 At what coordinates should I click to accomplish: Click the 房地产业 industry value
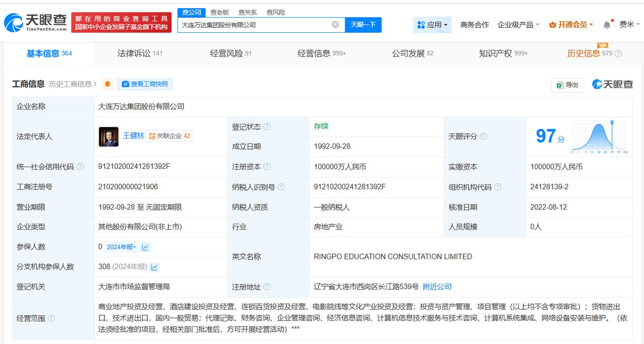point(328,227)
